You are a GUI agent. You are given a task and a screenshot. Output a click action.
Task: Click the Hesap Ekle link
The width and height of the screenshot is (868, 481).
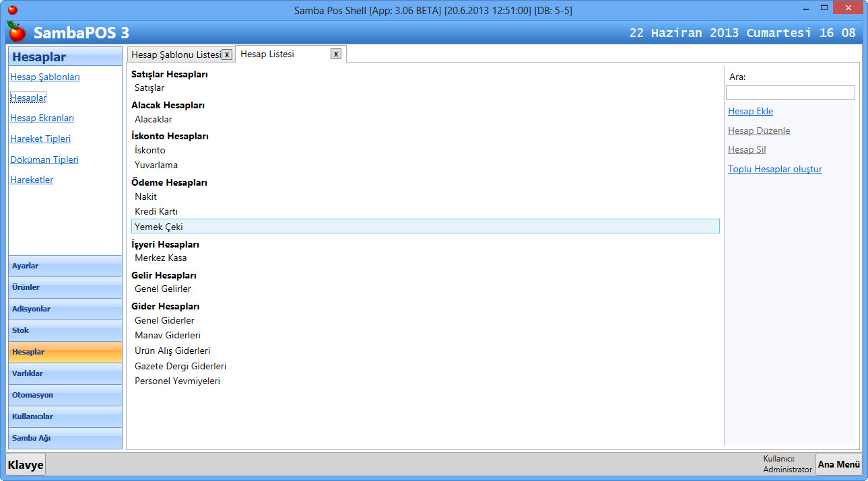(750, 112)
